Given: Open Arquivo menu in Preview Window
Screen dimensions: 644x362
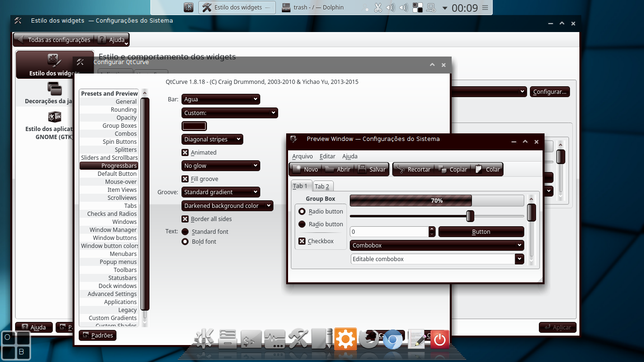Looking at the screenshot, I should click(x=302, y=156).
